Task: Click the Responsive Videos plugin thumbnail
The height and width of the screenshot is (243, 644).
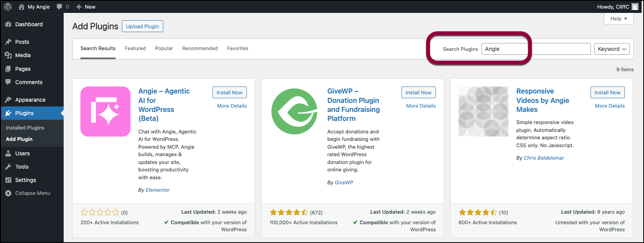Action: point(483,112)
